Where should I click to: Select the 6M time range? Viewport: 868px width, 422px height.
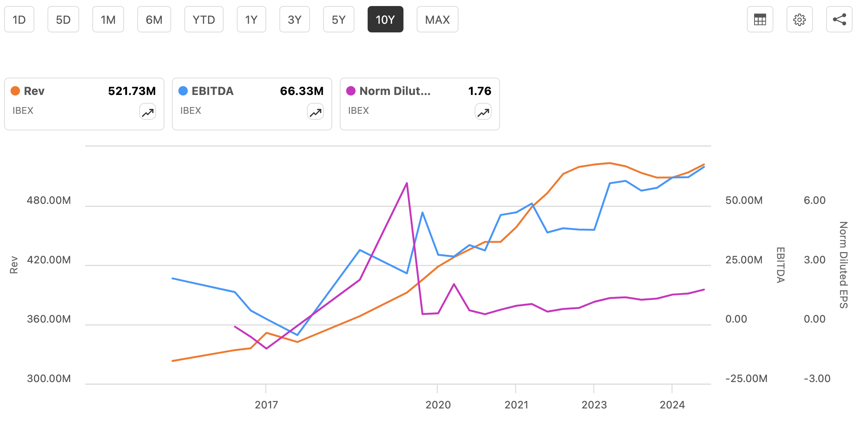point(154,19)
